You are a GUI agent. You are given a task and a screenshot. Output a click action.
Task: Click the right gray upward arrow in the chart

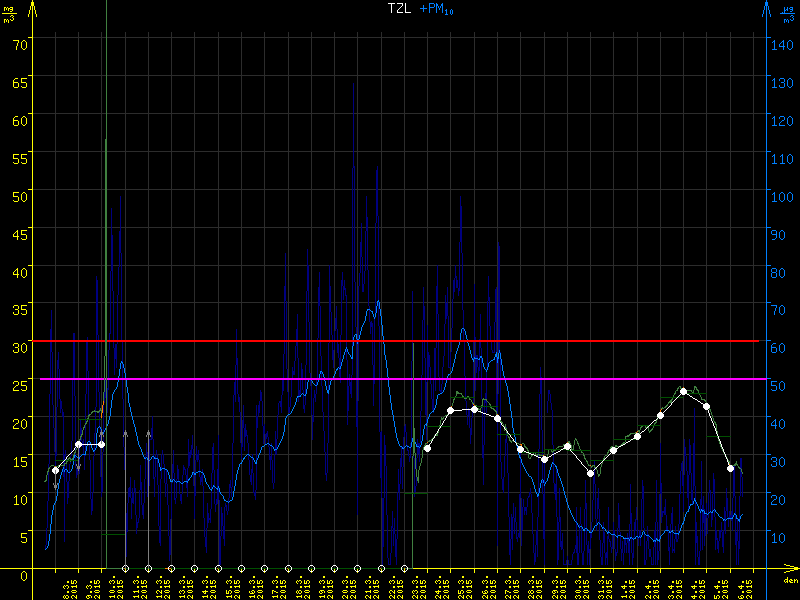pos(148,436)
